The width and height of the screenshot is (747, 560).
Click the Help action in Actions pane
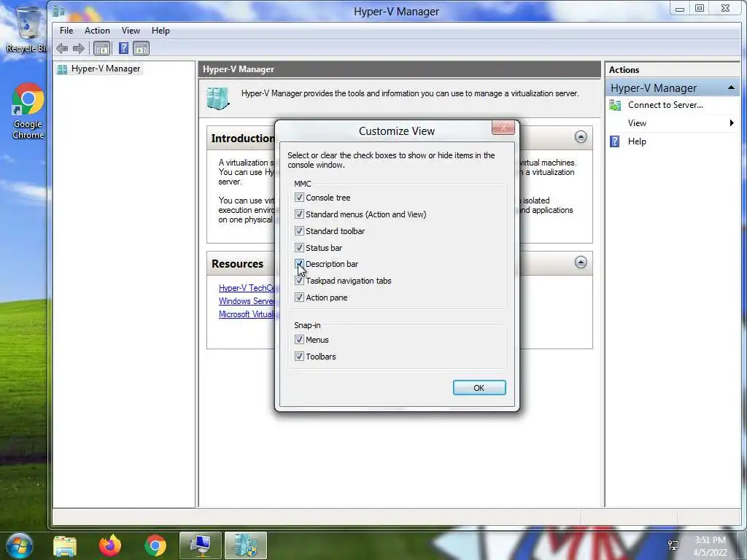click(x=636, y=141)
